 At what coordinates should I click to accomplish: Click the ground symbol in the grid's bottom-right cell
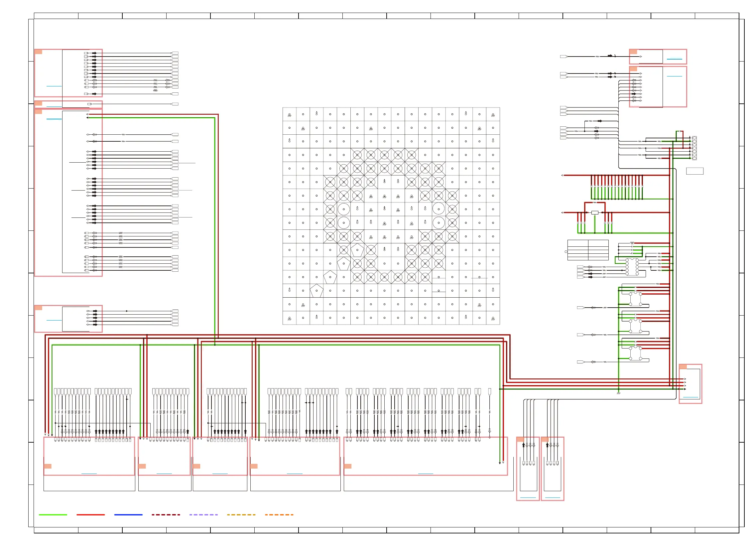[x=492, y=318]
